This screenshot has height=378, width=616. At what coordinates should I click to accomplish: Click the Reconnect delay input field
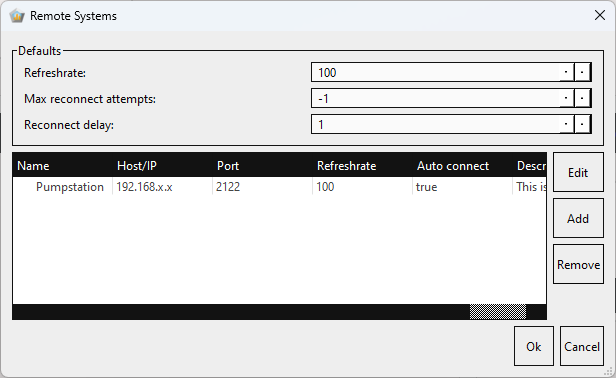(x=435, y=124)
